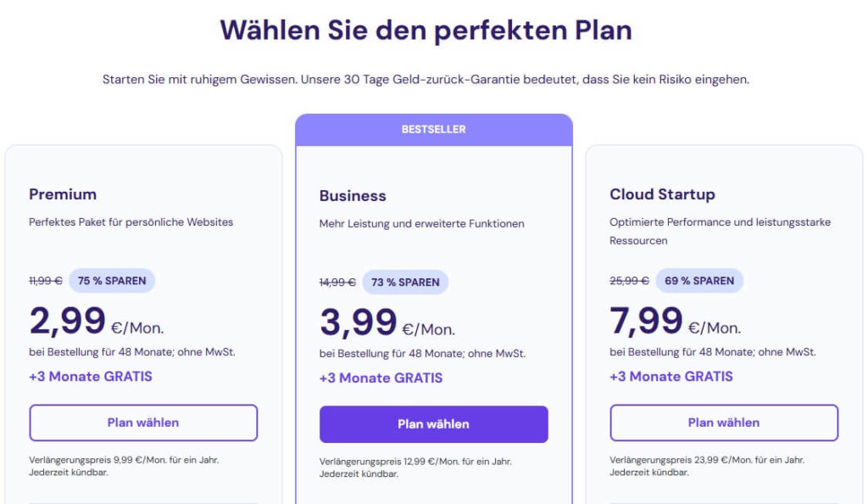Click the 73 % SPAREN badge
Viewport: 868px width, 504px height.
tap(405, 283)
